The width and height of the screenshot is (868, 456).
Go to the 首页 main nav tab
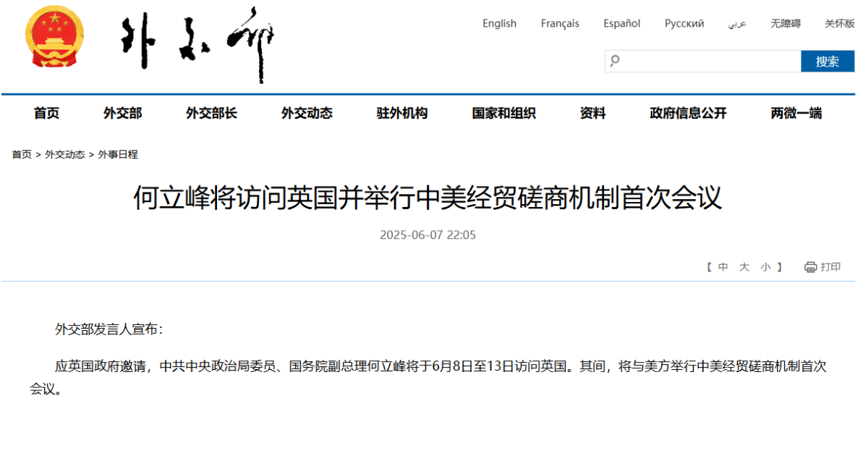tap(46, 113)
